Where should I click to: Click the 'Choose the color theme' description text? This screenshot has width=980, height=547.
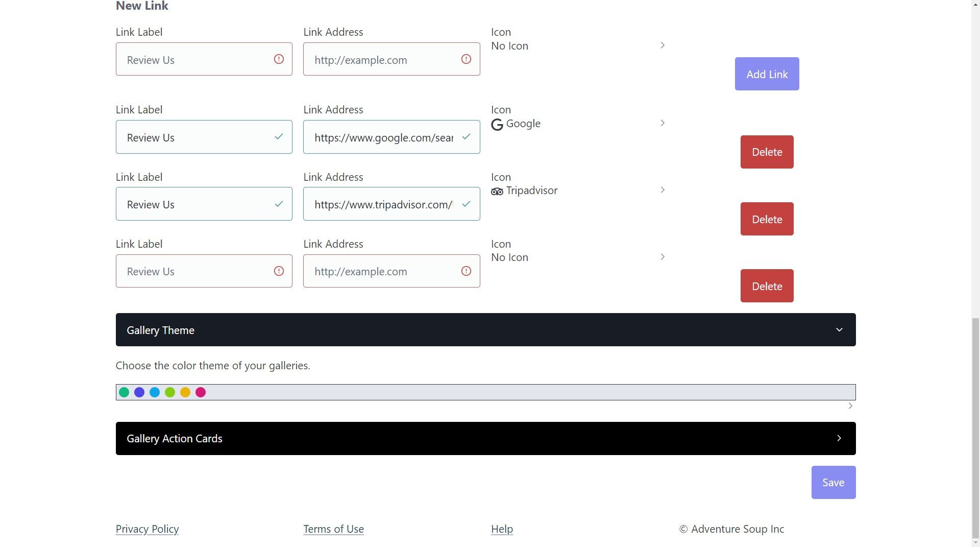(x=213, y=366)
